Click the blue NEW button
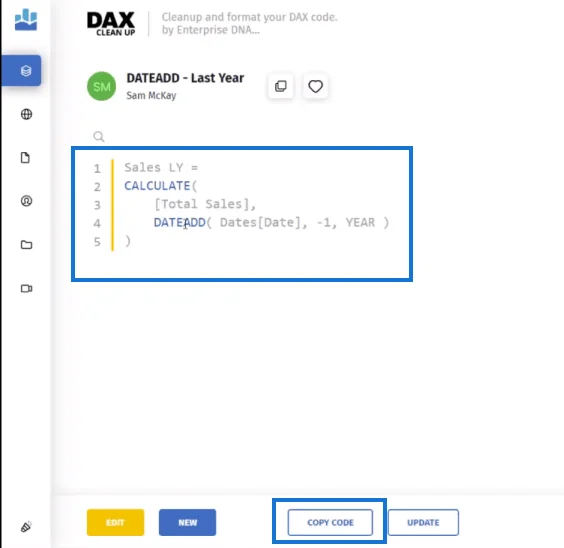Image resolution: width=564 pixels, height=548 pixels. (x=187, y=522)
